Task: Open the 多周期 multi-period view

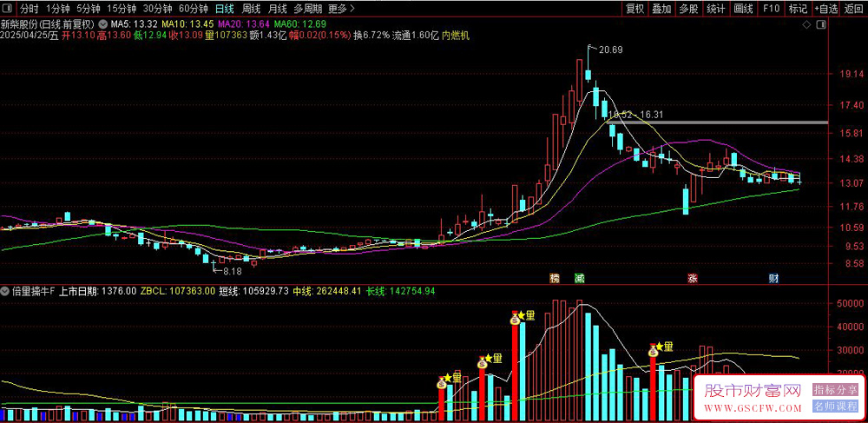Action: pos(307,9)
